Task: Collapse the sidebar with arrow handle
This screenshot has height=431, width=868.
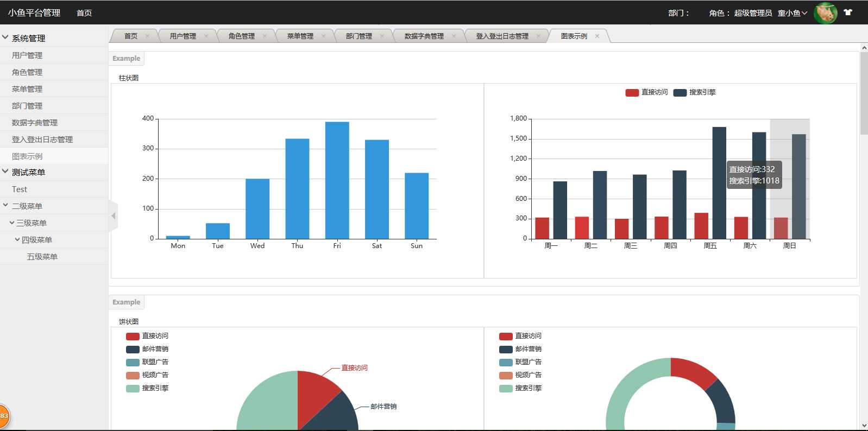Action: (x=113, y=216)
